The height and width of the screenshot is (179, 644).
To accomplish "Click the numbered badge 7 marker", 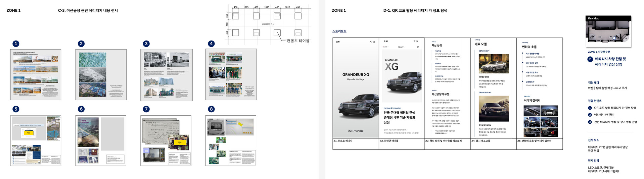I will (x=146, y=109).
